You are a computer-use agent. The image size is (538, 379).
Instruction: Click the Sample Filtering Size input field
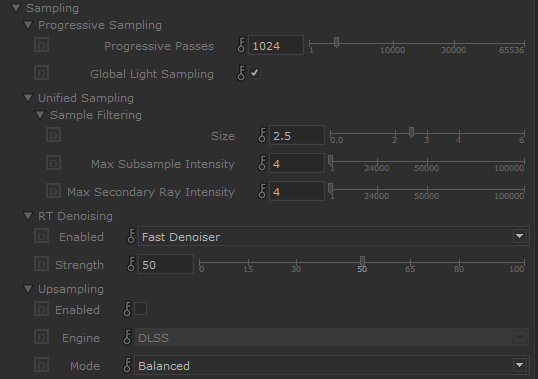297,135
